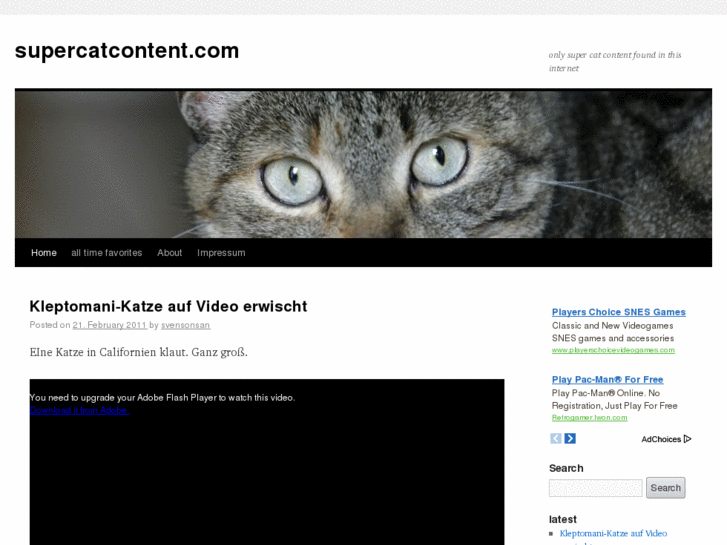Screen dimensions: 727x545
Task: Open author svensonsan link
Action: (185, 325)
